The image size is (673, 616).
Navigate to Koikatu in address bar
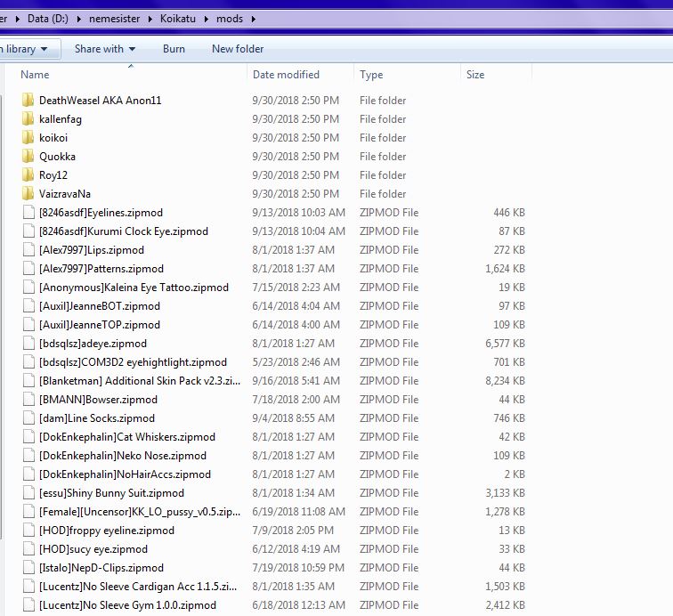coord(178,19)
